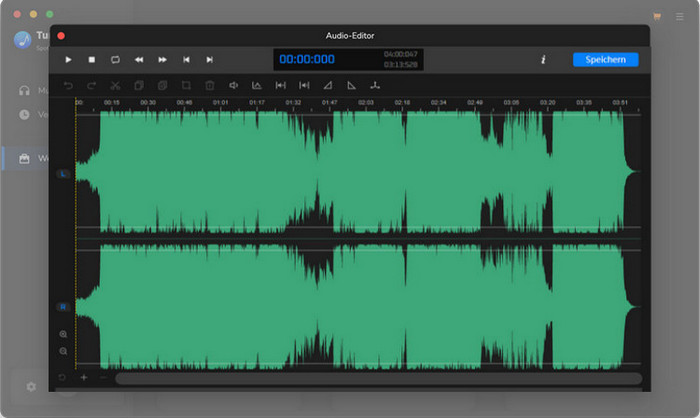Screen dimensions: 700x418
Task: Click the split tool icon
Action: pyautogui.click(x=375, y=85)
